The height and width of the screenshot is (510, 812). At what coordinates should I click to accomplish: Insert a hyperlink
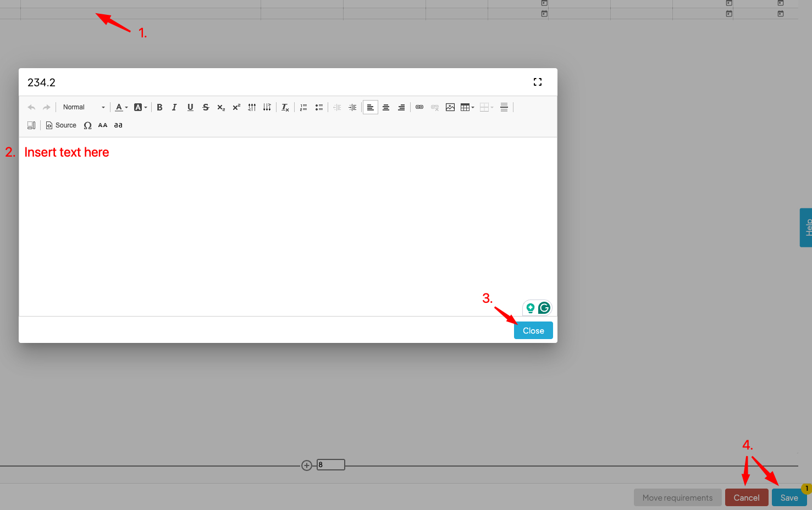coord(419,107)
